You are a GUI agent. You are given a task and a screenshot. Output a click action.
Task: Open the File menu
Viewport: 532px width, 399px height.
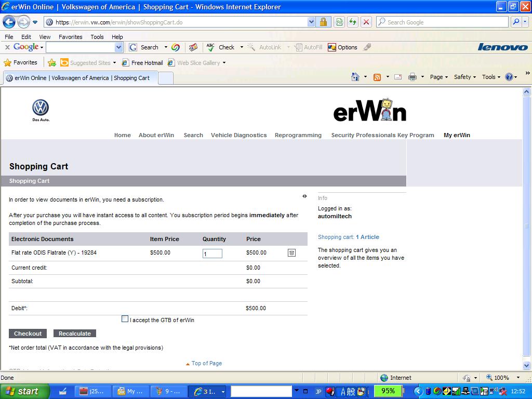click(9, 37)
